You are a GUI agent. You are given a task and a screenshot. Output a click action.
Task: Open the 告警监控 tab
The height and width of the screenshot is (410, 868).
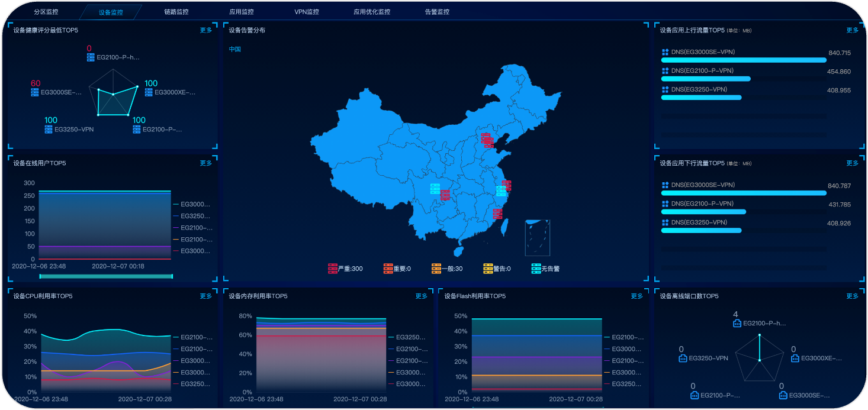click(437, 12)
